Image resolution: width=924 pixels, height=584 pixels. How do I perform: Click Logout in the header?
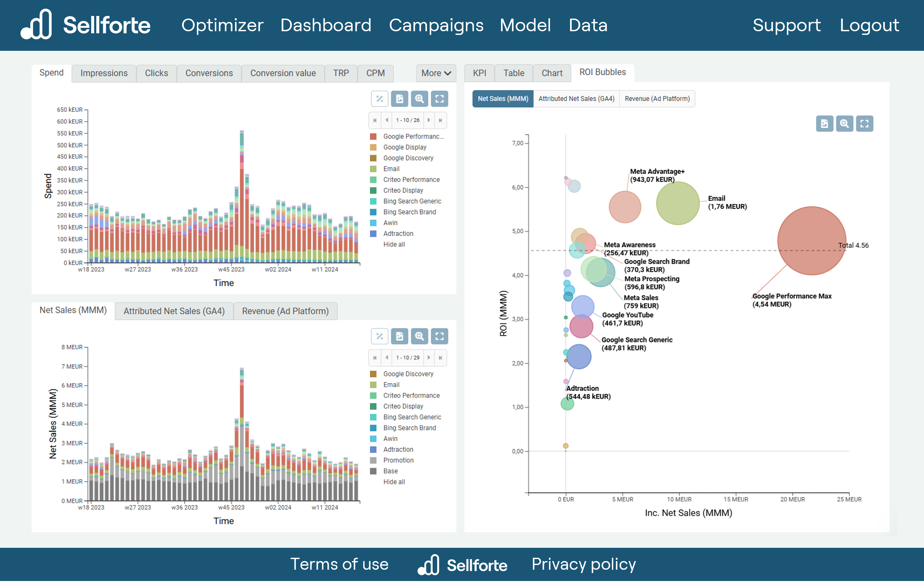869,25
